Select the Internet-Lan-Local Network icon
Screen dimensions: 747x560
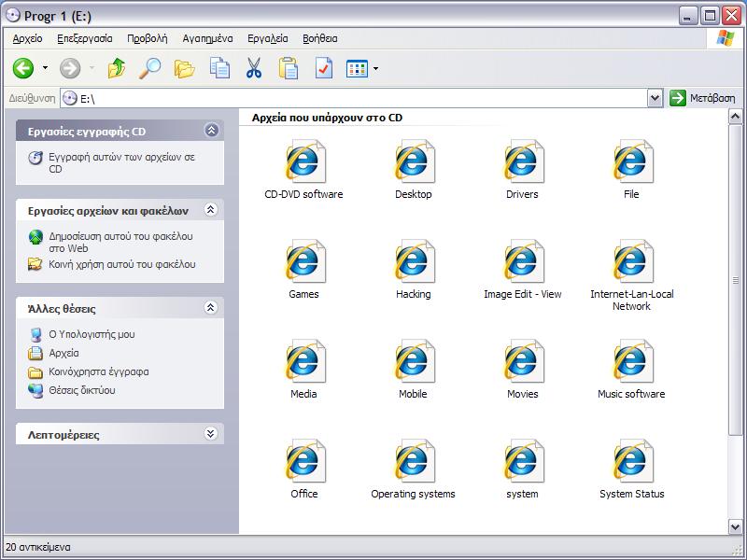(632, 261)
